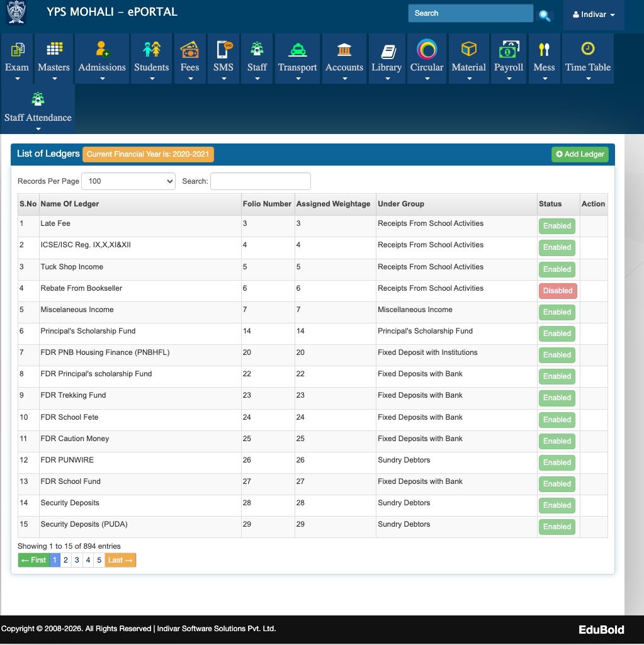Toggle FDR PUNWIRE enabled status
This screenshot has height=645, width=644.
click(556, 463)
